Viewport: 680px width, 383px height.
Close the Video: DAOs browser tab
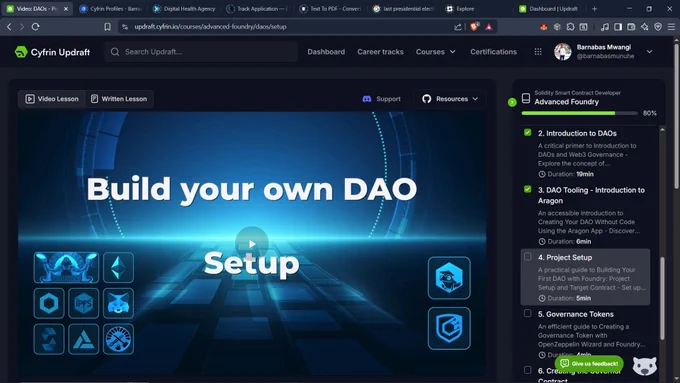click(66, 9)
